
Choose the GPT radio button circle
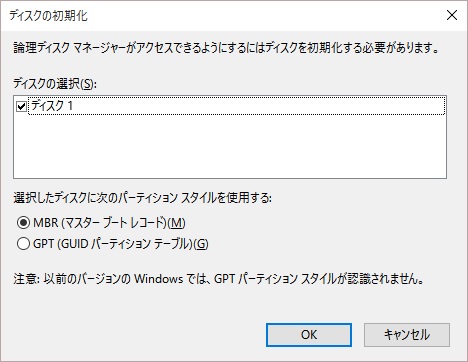point(23,244)
